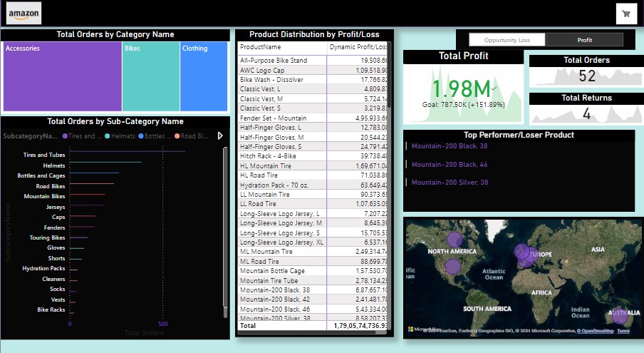Click the Total Returns card value 4

pyautogui.click(x=586, y=114)
